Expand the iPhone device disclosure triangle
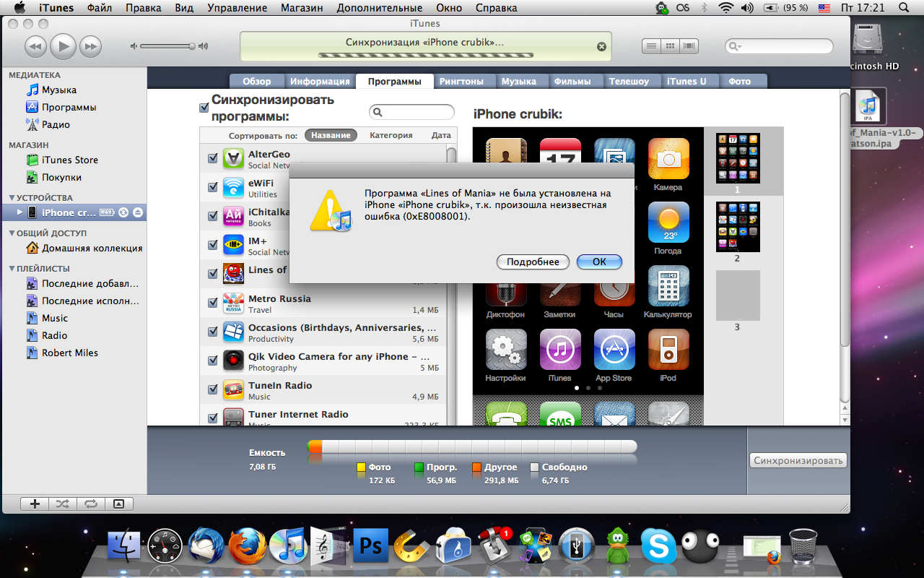The height and width of the screenshot is (578, 924). pos(20,212)
